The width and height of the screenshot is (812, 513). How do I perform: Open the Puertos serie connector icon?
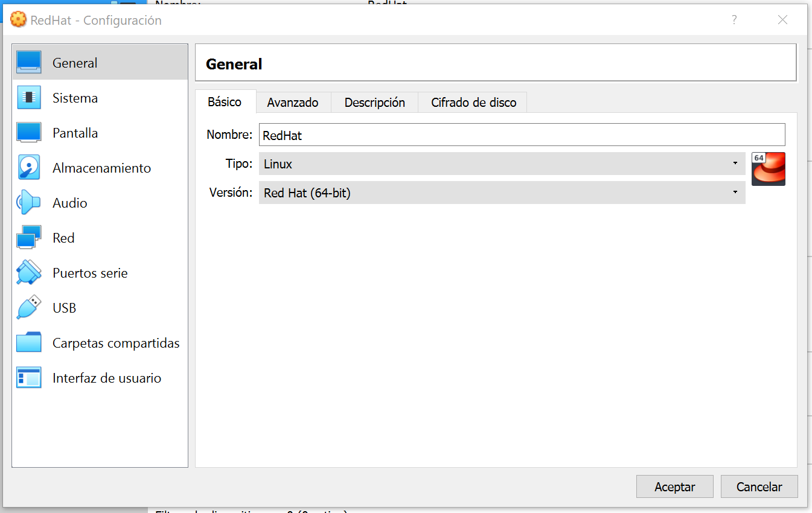point(29,272)
